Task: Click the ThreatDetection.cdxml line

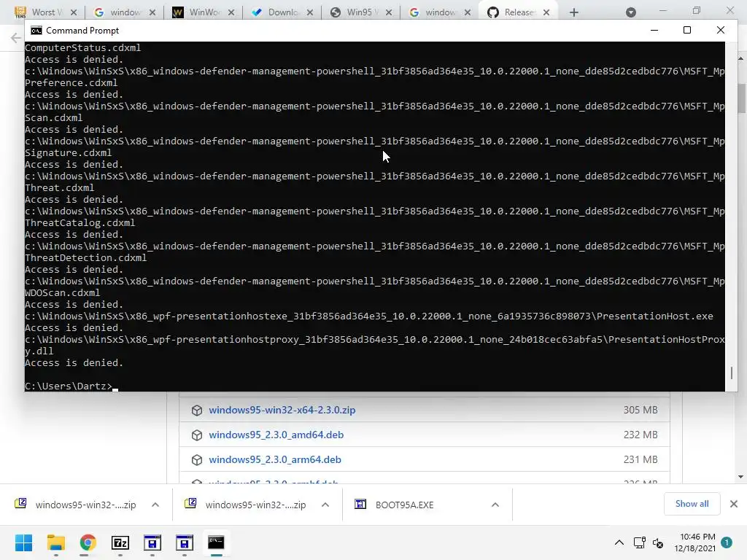Action: point(86,257)
